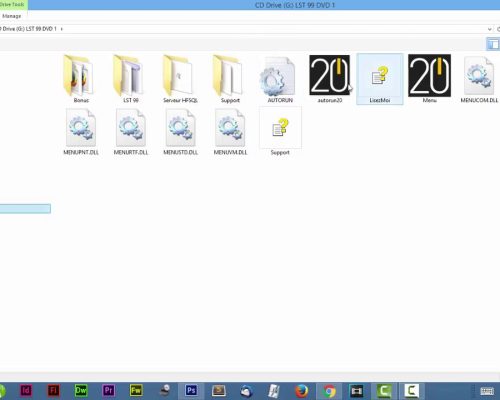
Task: Open Adobe Premiere Pro from taskbar
Action: coord(108,390)
